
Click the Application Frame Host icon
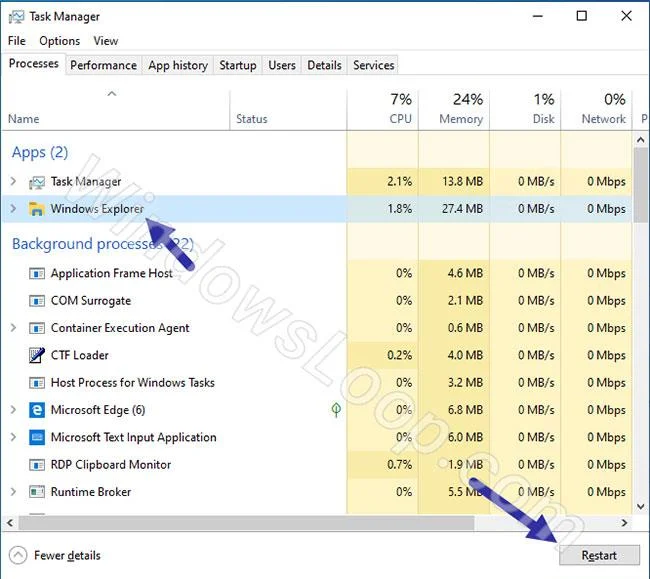coord(37,274)
